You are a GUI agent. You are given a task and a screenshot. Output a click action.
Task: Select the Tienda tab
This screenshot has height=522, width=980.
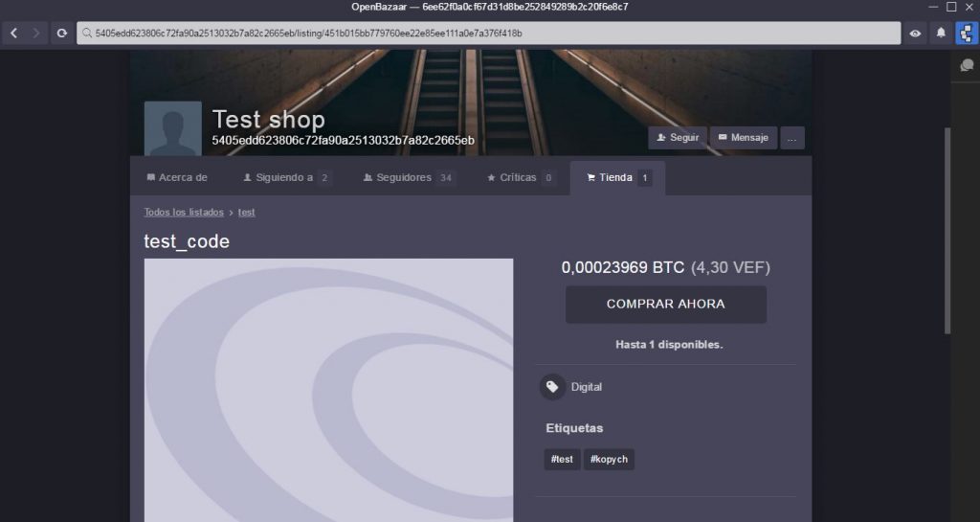tap(617, 177)
